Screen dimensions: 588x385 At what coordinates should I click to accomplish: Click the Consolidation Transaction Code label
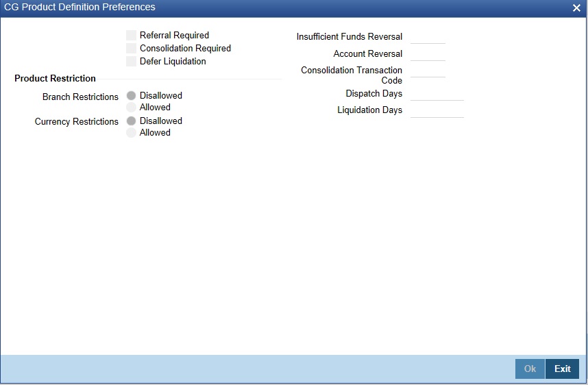point(352,75)
